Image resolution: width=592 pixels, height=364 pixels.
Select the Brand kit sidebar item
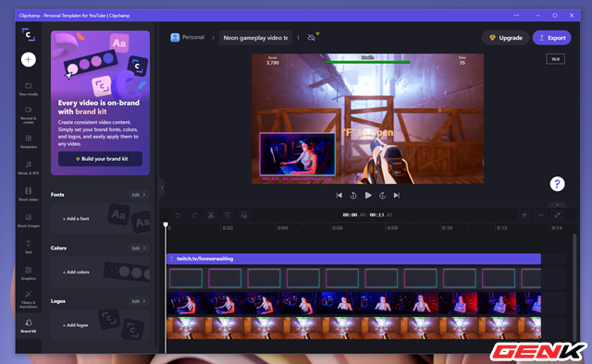pyautogui.click(x=29, y=326)
